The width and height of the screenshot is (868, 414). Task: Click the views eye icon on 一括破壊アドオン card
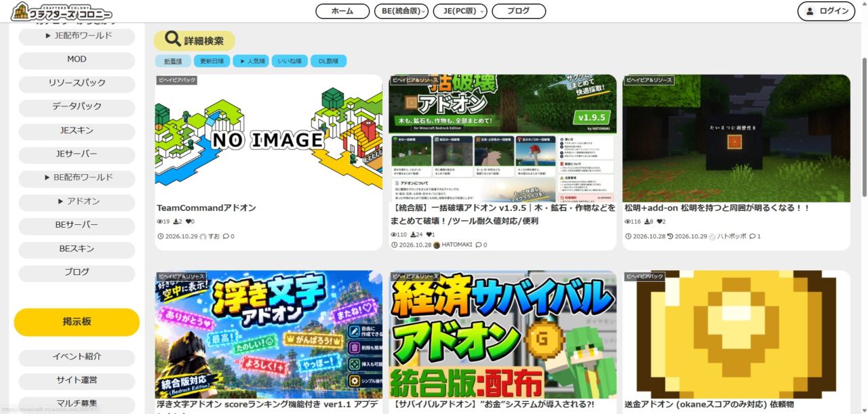394,234
